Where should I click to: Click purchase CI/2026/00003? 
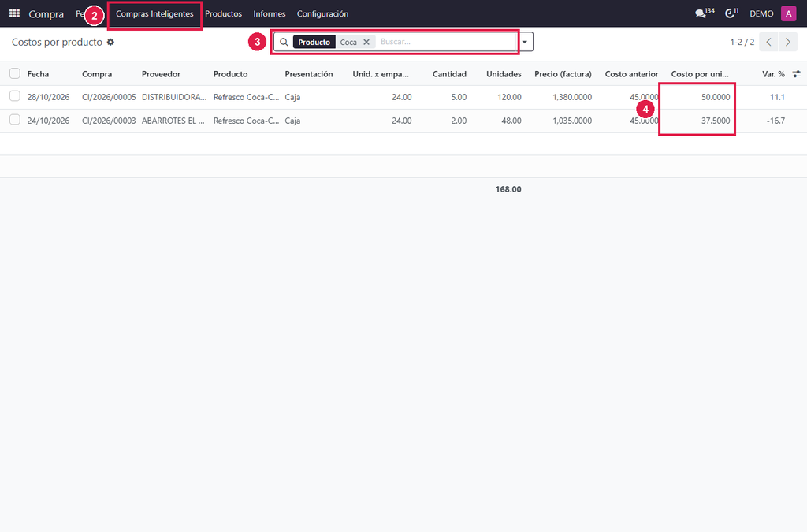coord(109,121)
